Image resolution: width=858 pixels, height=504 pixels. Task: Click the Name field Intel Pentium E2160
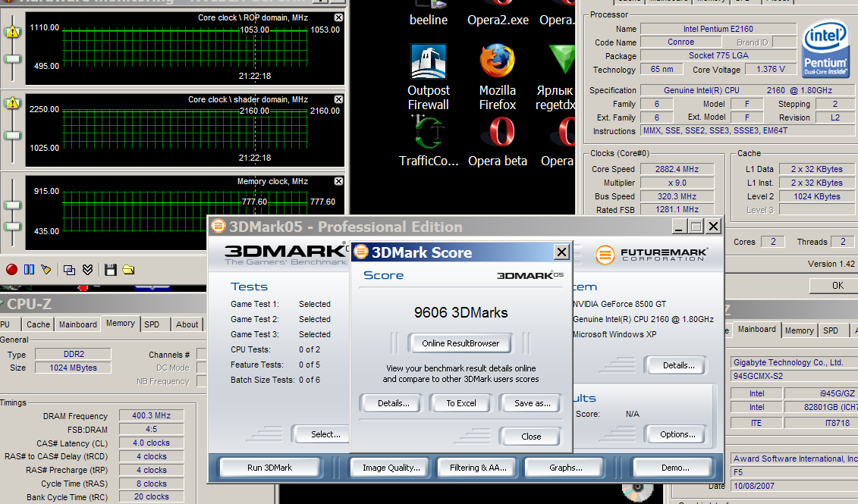point(718,29)
